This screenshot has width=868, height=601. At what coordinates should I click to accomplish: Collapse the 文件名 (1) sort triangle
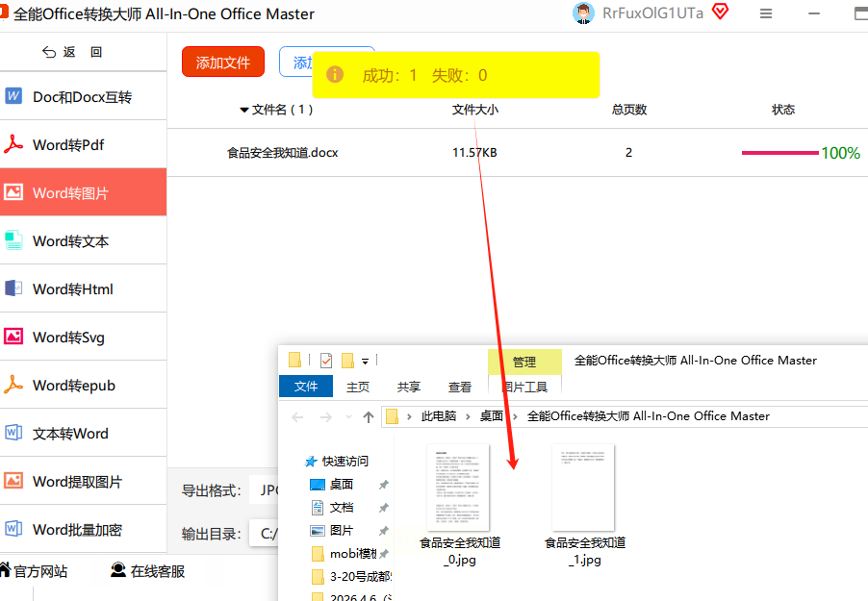(x=243, y=111)
